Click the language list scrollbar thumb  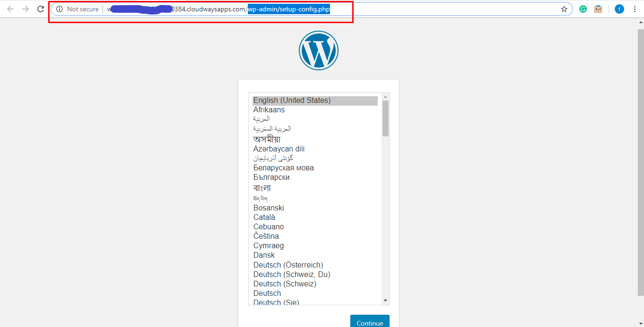(385, 118)
